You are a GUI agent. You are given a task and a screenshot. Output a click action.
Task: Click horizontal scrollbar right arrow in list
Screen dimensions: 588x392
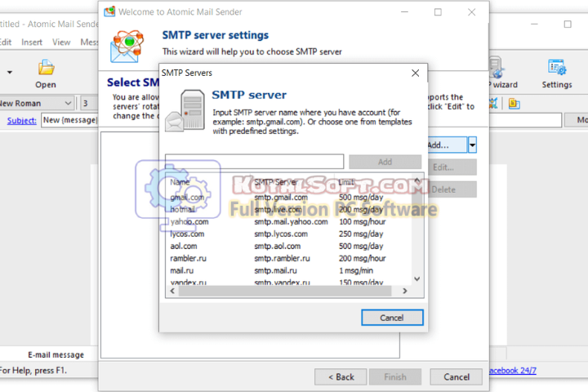404,291
